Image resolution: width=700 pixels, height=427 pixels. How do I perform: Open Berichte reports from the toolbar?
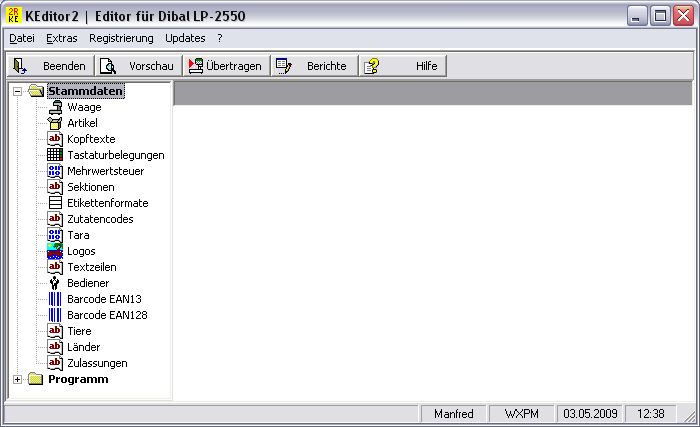(x=314, y=66)
